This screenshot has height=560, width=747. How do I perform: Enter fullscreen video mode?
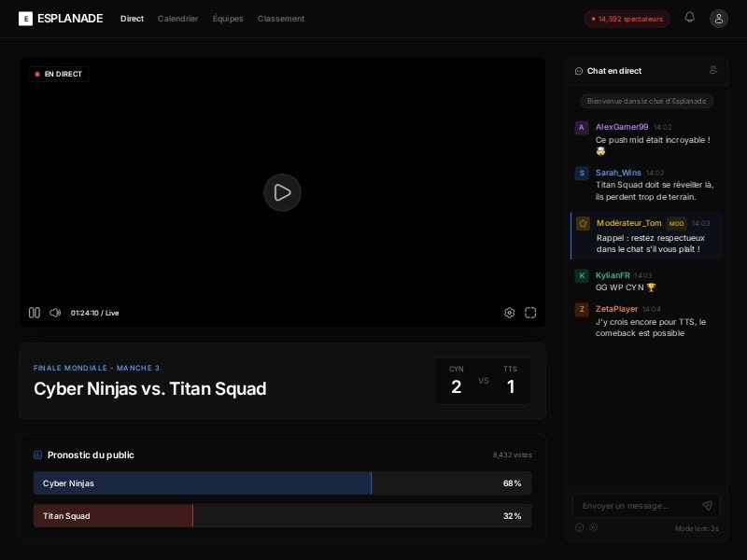(530, 313)
